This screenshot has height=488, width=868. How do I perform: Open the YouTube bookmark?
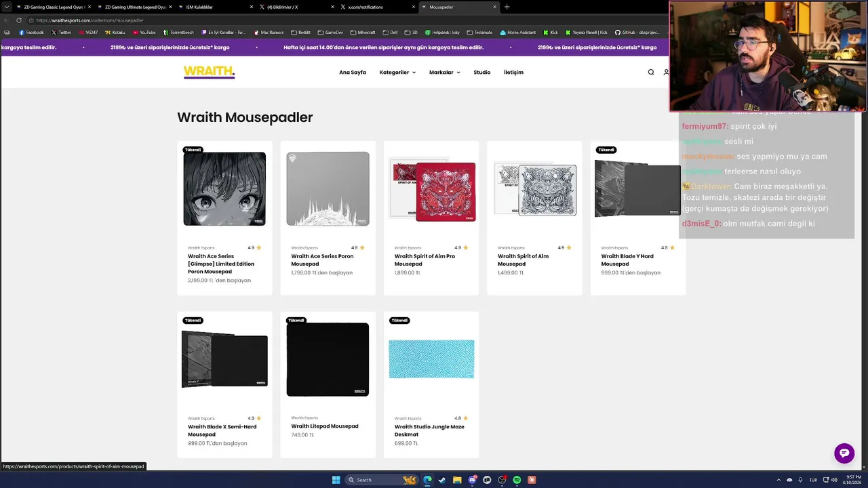[144, 32]
